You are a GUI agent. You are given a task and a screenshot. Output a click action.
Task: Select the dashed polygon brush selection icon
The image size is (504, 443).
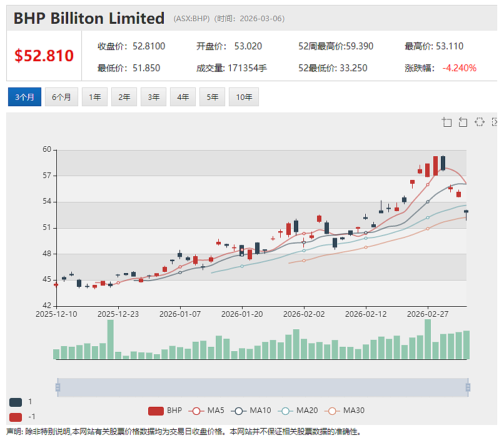[x=479, y=122]
